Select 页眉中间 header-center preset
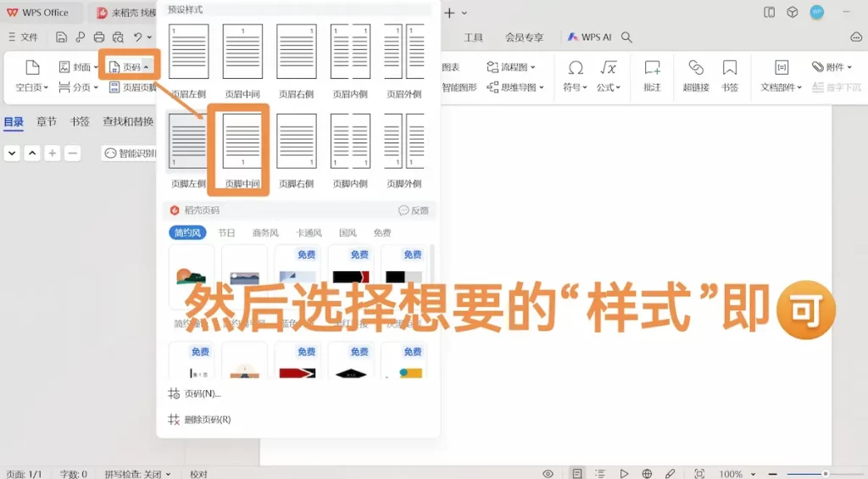This screenshot has height=479, width=868. coord(242,62)
